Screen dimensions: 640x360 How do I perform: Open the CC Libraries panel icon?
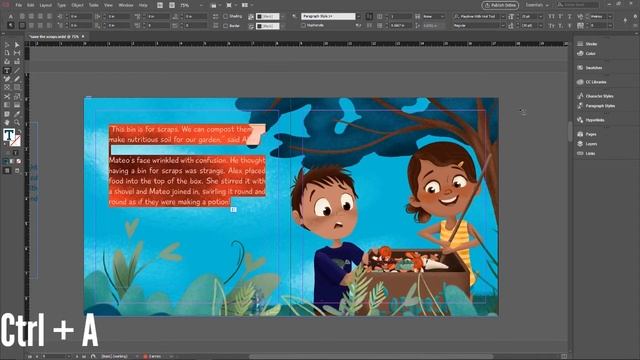580,82
